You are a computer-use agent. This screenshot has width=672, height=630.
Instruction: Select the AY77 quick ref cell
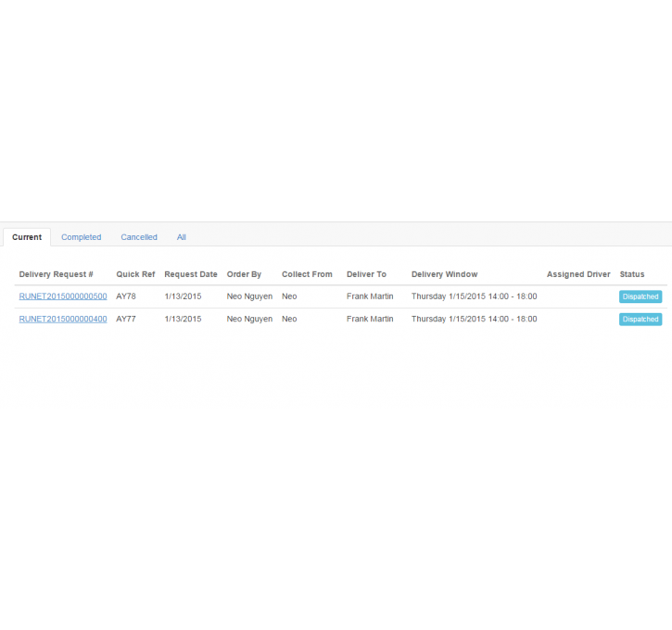(126, 319)
